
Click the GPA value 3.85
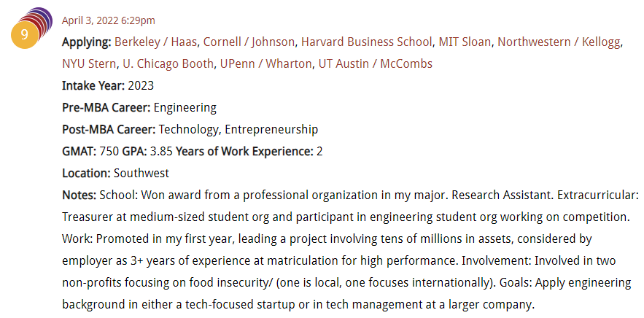tap(161, 151)
